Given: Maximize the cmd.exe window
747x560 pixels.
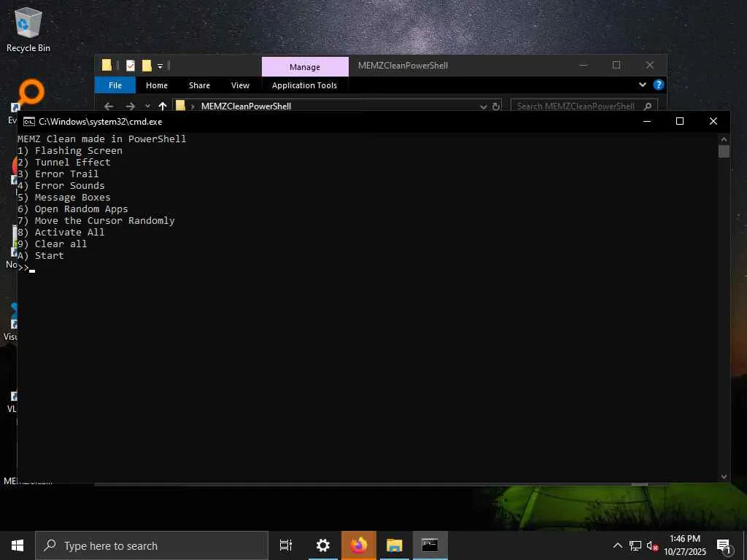Looking at the screenshot, I should coord(680,122).
